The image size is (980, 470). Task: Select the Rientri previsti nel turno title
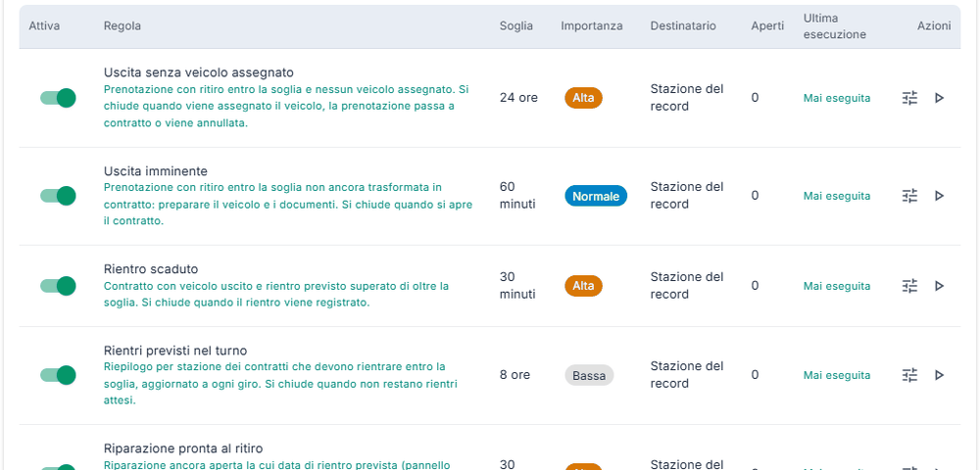click(175, 351)
